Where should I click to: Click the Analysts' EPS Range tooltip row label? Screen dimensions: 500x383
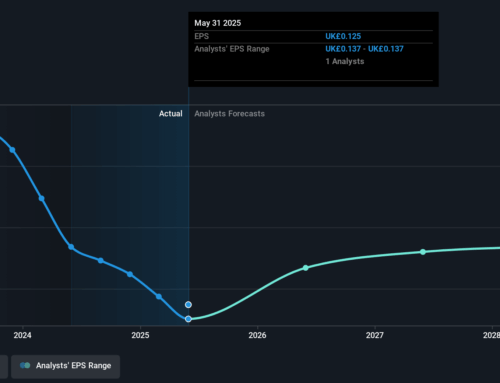click(232, 49)
